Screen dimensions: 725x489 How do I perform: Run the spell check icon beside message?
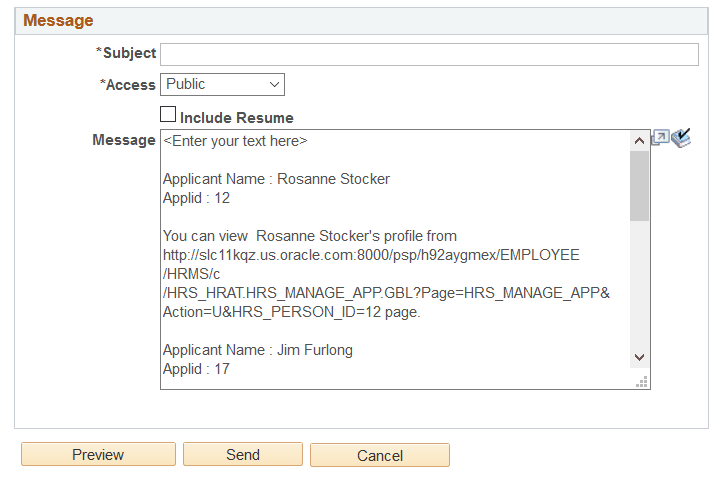coord(681,138)
